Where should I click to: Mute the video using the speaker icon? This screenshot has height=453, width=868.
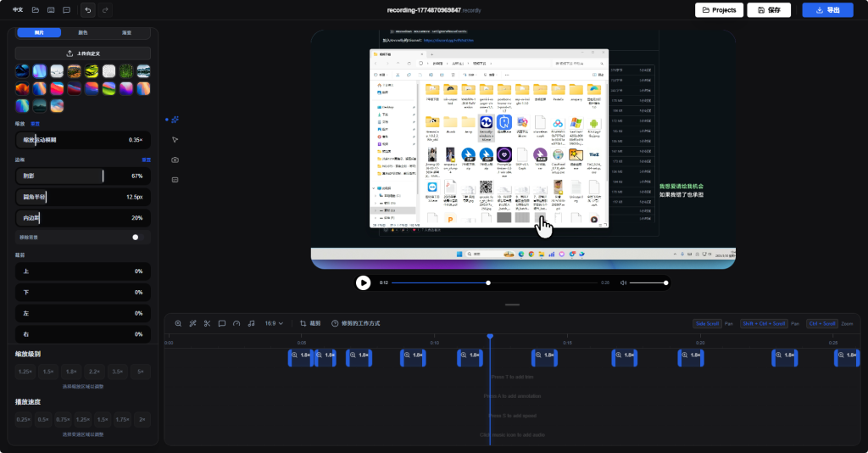coord(623,282)
